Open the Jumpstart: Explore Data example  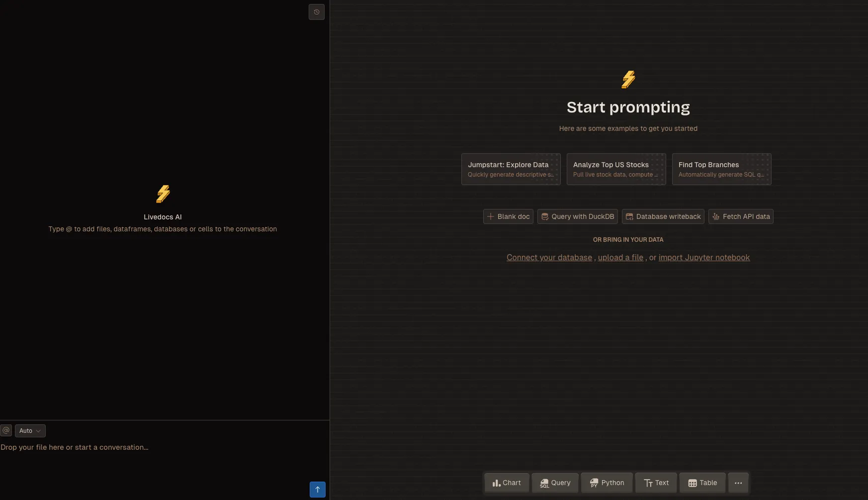tap(511, 169)
